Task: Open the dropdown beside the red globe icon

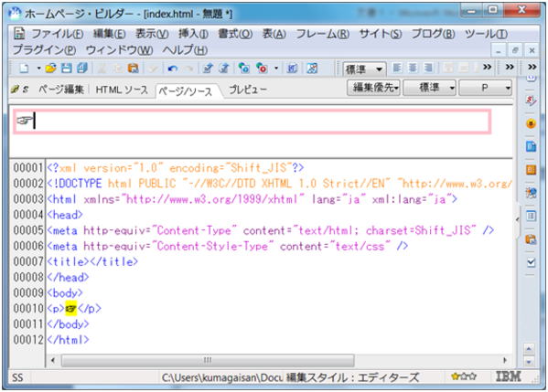Action: coord(276,68)
